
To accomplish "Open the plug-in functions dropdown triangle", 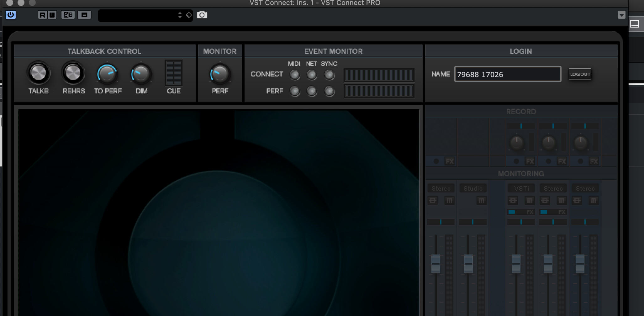I will 621,15.
